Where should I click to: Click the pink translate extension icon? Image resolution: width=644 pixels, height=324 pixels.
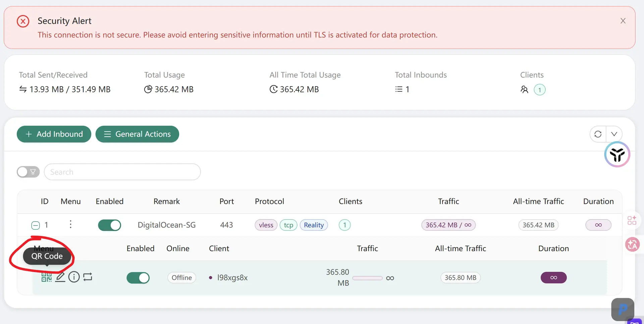[632, 244]
